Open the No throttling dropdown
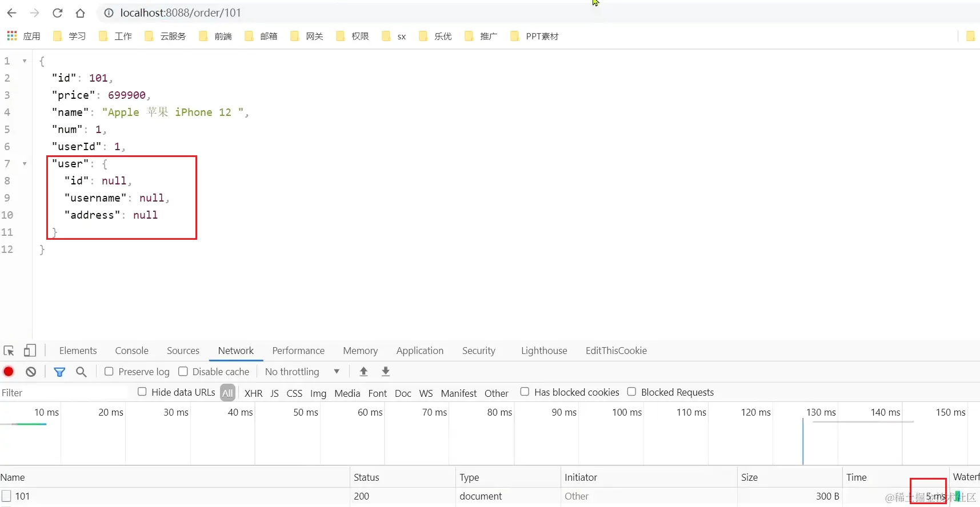980x507 pixels. coord(302,372)
